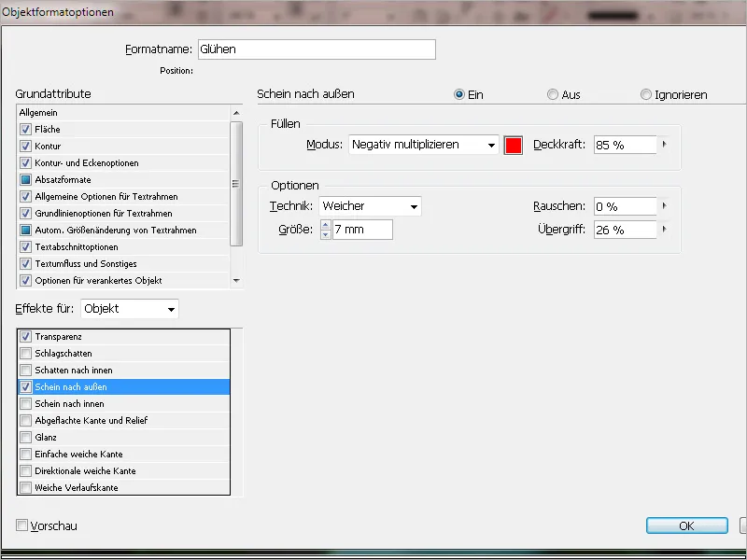Select the Schlagschatten effect row label
This screenshot has width=747, height=560.
[63, 354]
